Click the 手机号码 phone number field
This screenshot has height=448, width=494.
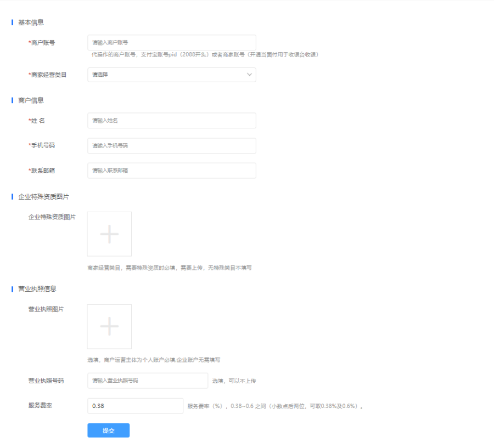(x=172, y=145)
